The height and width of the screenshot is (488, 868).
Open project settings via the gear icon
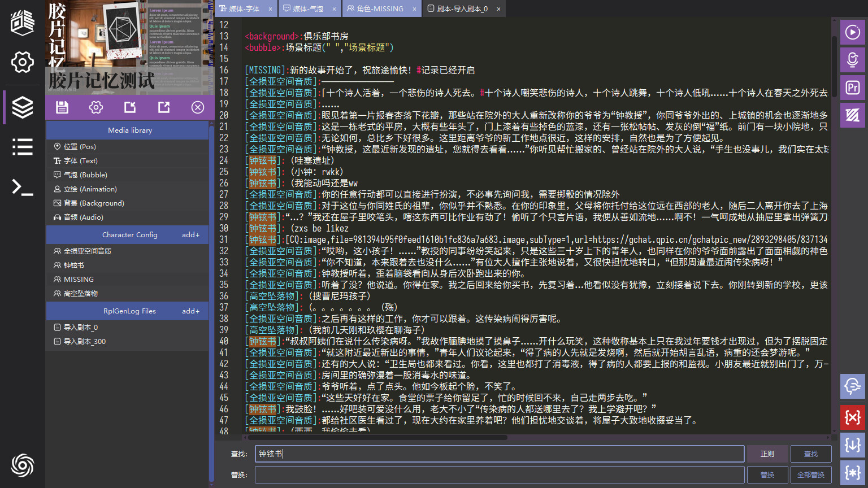click(x=96, y=107)
